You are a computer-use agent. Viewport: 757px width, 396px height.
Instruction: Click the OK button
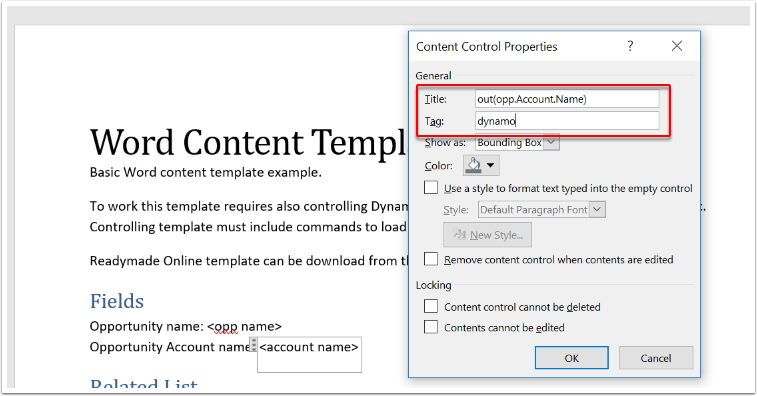tap(572, 358)
